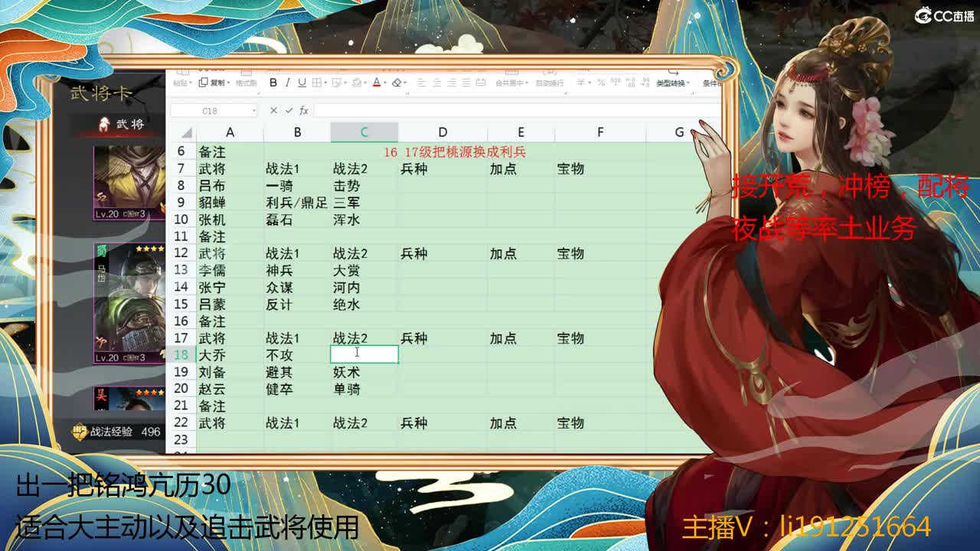Open the font color dropdown arrow
Image resolution: width=980 pixels, height=551 pixels.
385,83
